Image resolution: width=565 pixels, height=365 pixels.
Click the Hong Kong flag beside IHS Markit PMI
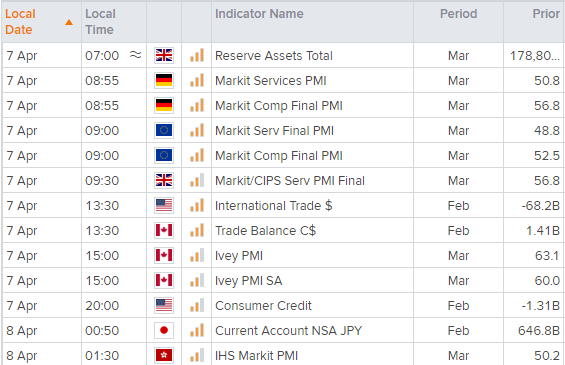click(x=164, y=355)
